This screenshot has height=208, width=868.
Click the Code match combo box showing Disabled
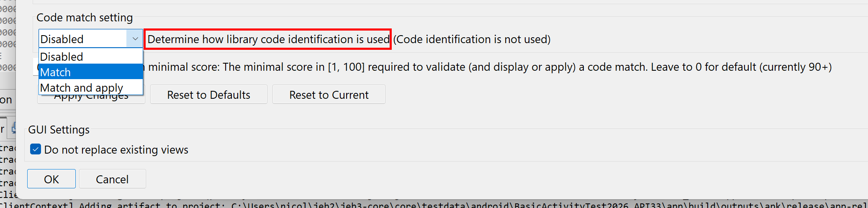point(83,39)
